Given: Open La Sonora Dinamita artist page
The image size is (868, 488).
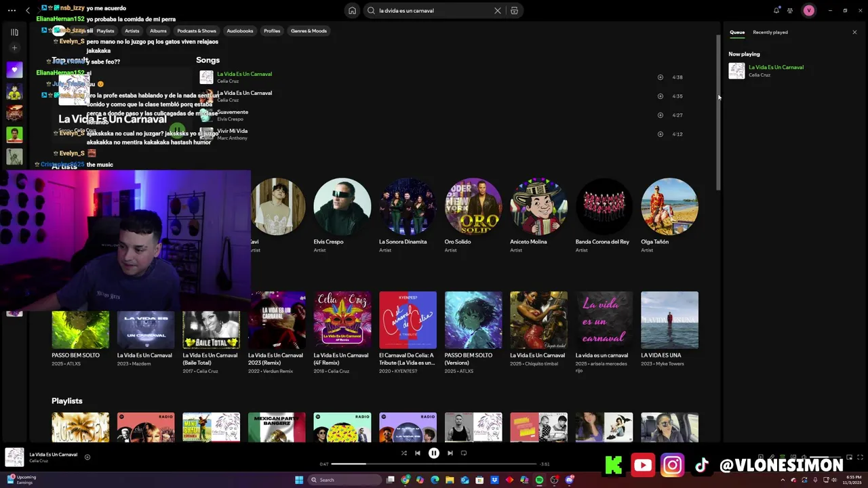Looking at the screenshot, I should coord(408,216).
